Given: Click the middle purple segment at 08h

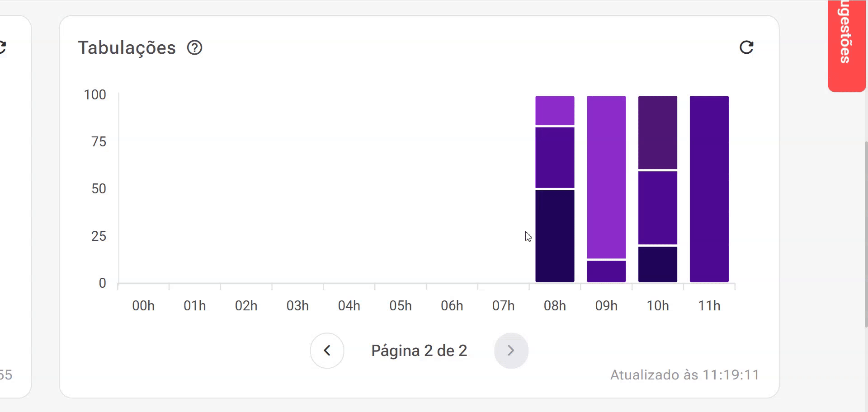Looking at the screenshot, I should coord(555,158).
